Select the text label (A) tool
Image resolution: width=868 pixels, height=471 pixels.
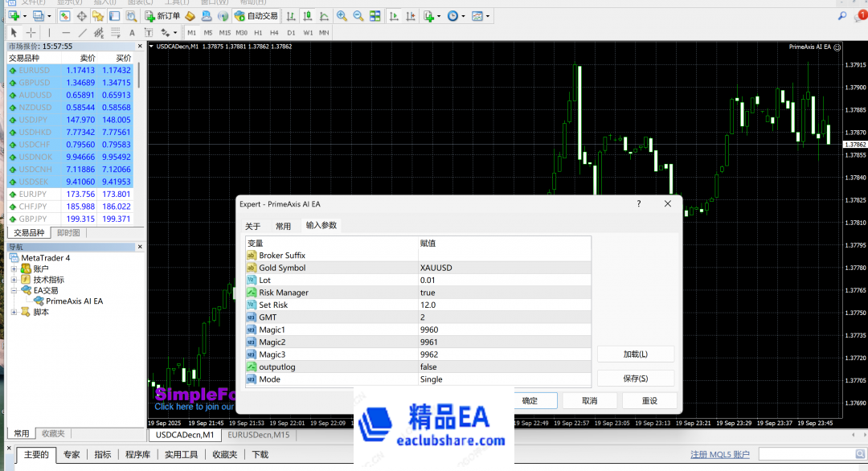tap(132, 33)
